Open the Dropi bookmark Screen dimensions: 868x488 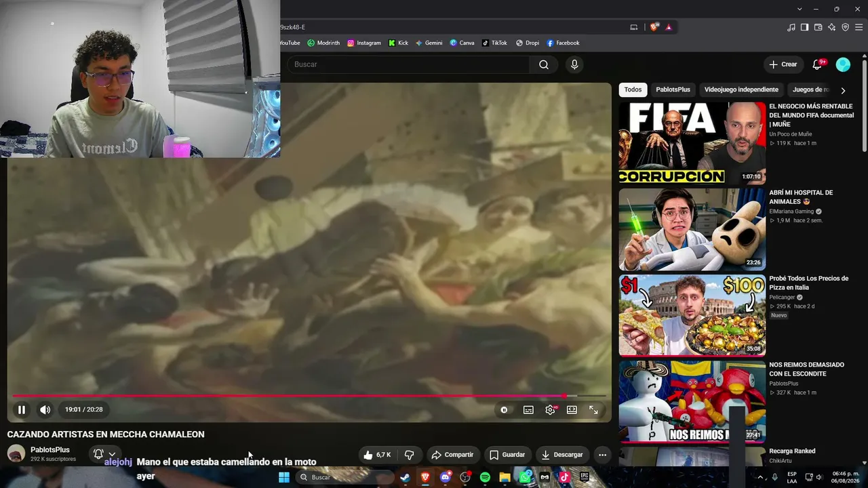(x=528, y=43)
